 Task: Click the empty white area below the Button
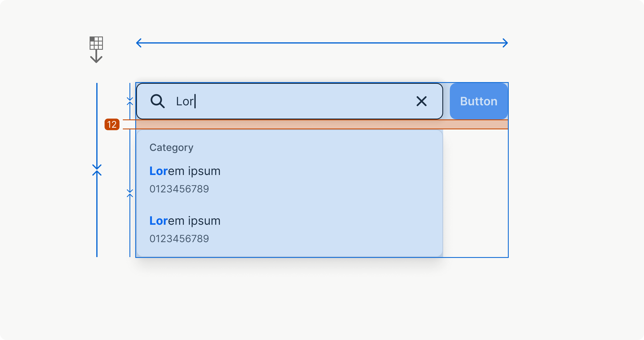pos(475,193)
